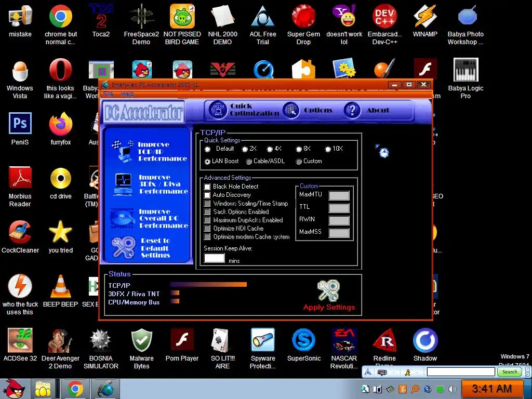Viewport: 532px width, 399px height.
Task: Open the taskbar folder with eggs icon
Action: (43, 389)
